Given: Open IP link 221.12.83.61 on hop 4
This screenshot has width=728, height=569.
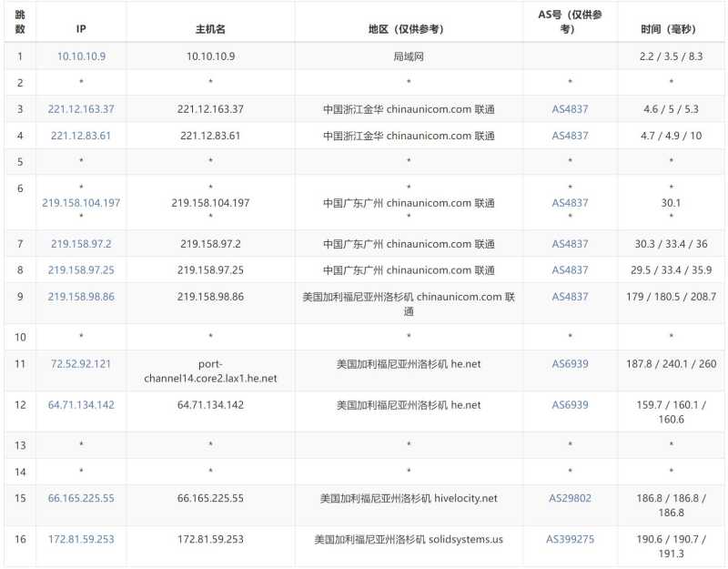Looking at the screenshot, I should [x=82, y=135].
